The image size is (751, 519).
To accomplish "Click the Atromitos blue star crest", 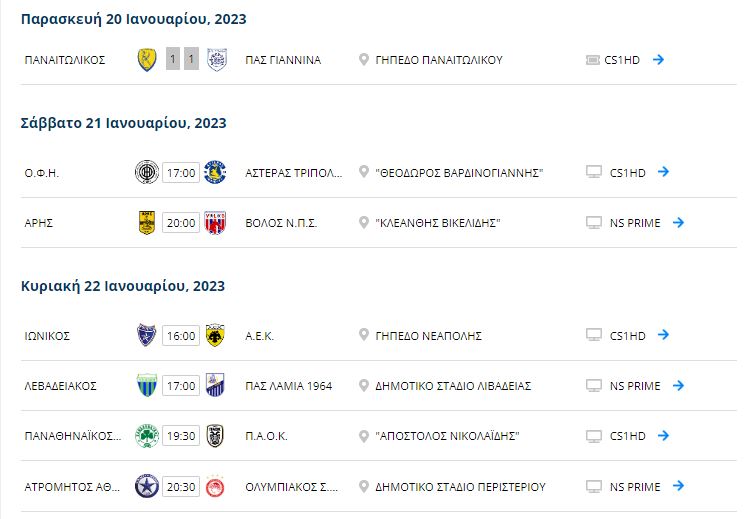I will 147,487.
